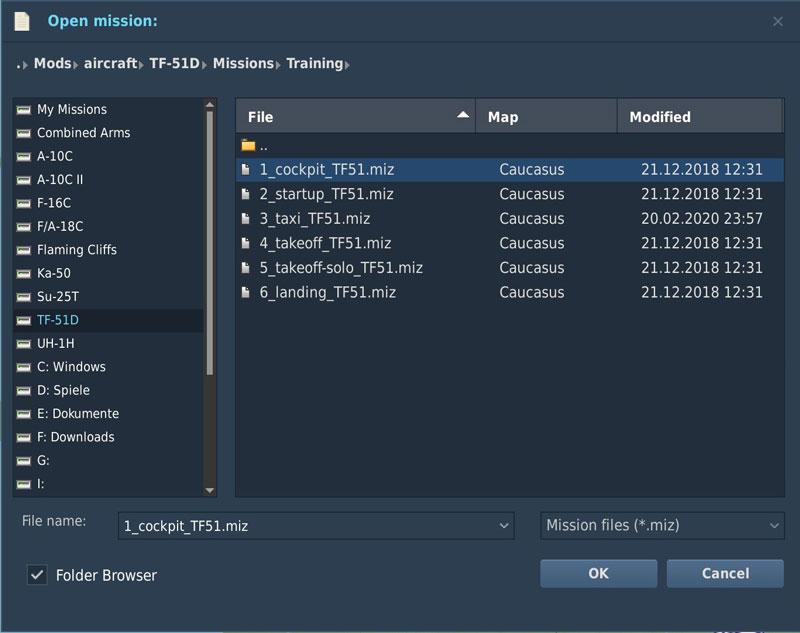
Task: Click the drive icon beside Flaming Cliffs
Action: click(x=23, y=250)
